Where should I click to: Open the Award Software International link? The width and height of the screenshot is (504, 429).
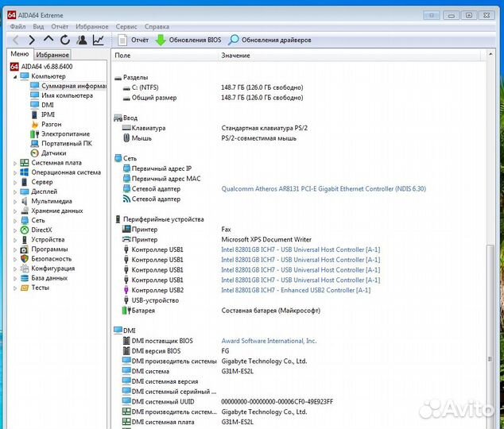click(269, 341)
